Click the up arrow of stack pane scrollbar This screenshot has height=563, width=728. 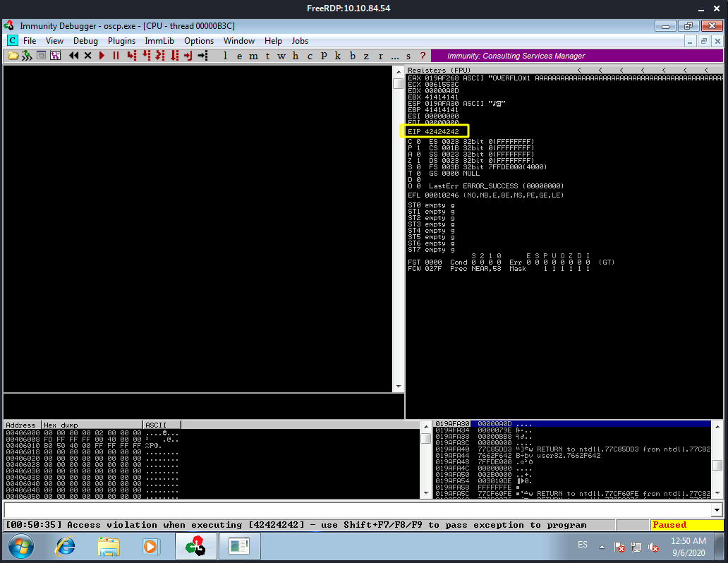click(x=717, y=425)
